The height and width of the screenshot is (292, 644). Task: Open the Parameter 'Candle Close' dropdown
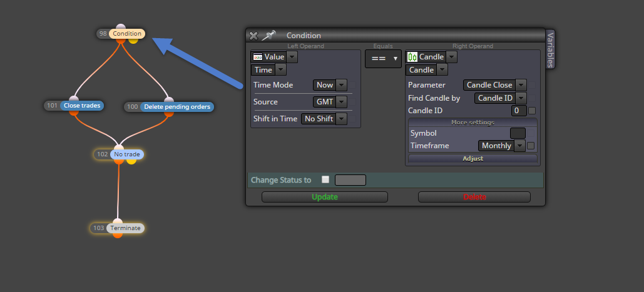(521, 85)
